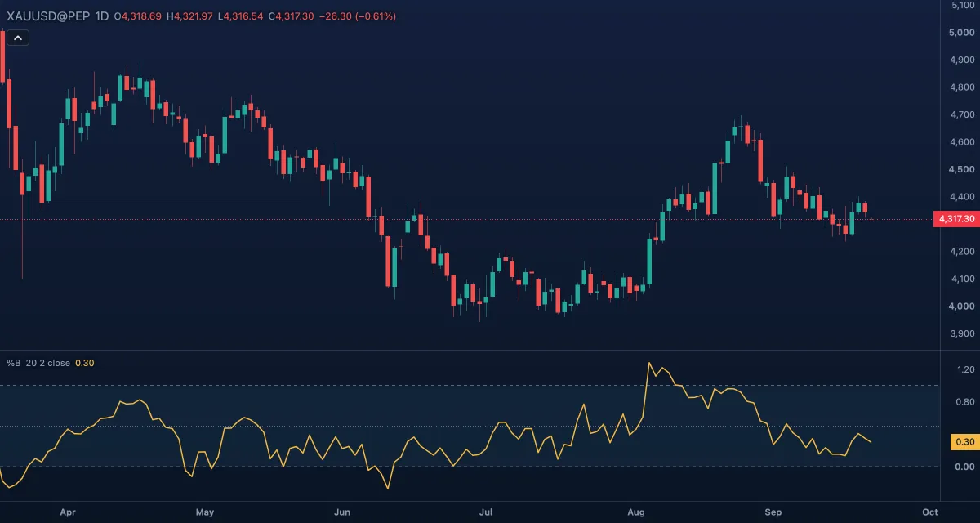980x523 pixels.
Task: Click the %B indicator legend label
Action: (39, 363)
